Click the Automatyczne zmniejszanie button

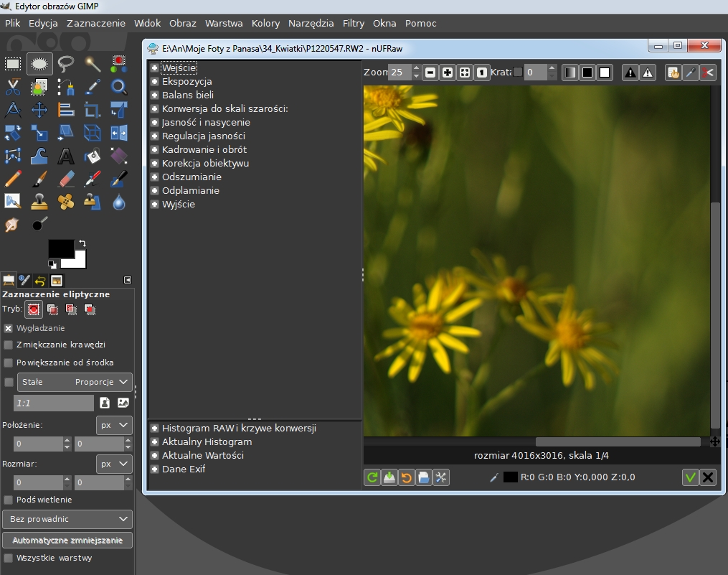[x=67, y=540]
